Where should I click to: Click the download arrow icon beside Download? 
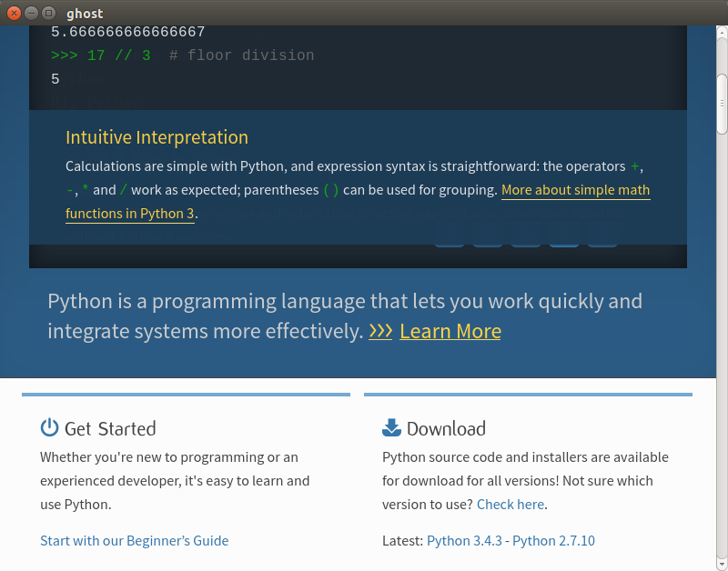tap(391, 428)
